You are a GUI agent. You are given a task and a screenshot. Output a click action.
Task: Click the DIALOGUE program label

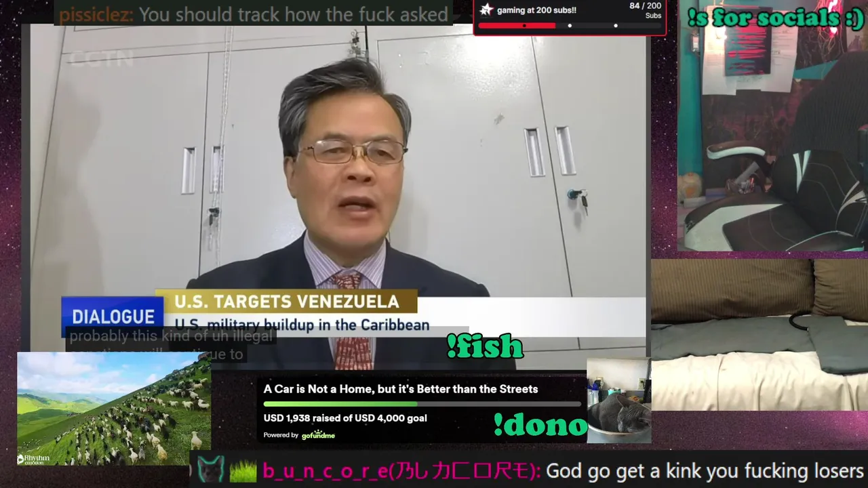[x=113, y=317]
